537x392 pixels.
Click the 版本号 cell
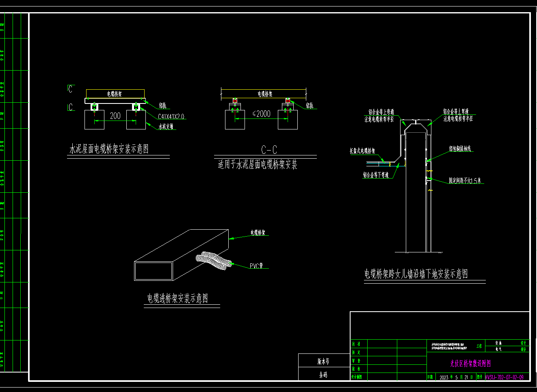pyautogui.click(x=324, y=361)
